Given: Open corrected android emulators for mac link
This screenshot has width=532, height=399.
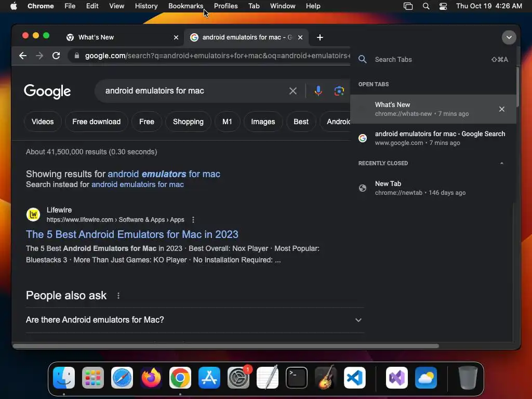Looking at the screenshot, I should [x=164, y=174].
